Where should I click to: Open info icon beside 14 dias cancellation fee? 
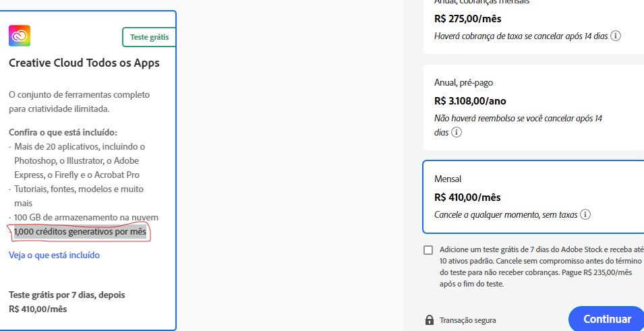[615, 36]
